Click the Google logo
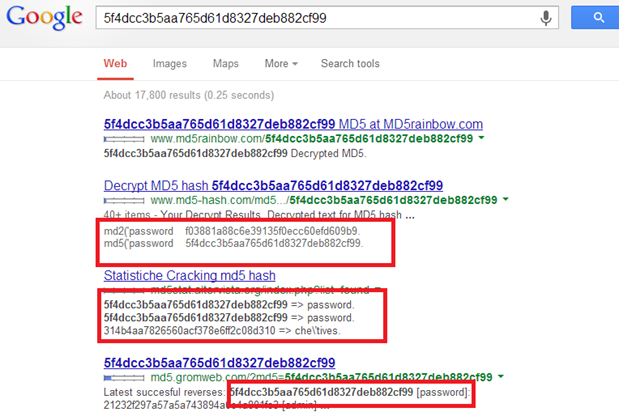The image size is (619, 412). coord(46,21)
